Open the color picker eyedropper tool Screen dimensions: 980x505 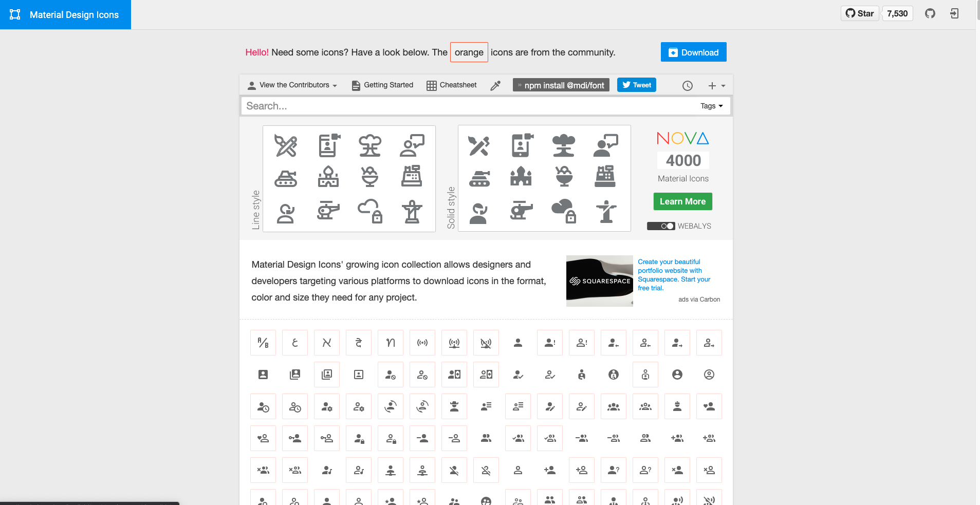tap(495, 85)
